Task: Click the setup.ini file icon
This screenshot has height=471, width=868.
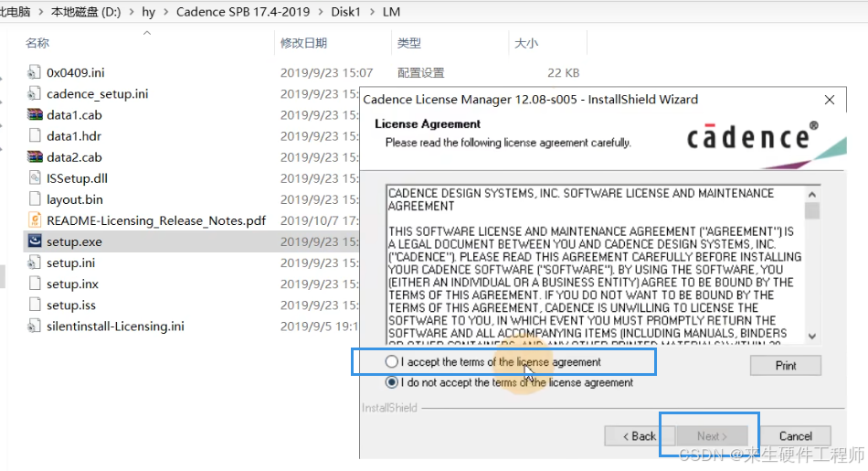Action: [x=35, y=262]
